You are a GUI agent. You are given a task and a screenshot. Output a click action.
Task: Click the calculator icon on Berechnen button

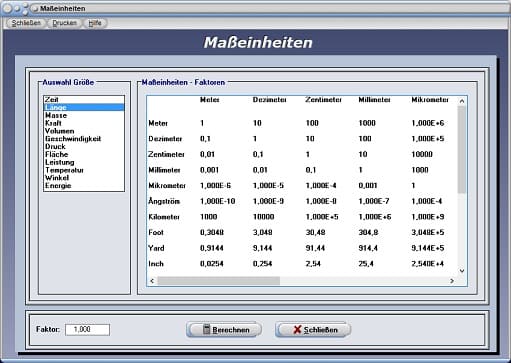207,329
